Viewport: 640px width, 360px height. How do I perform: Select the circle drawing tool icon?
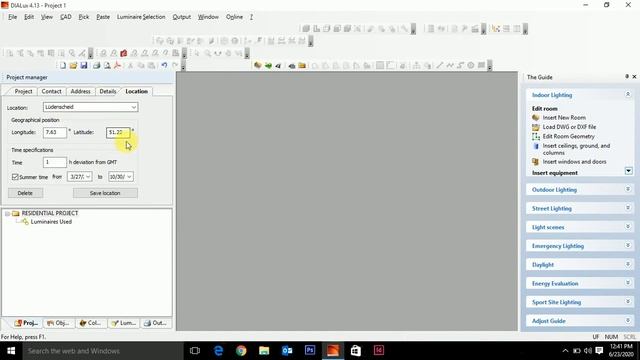click(x=471, y=65)
